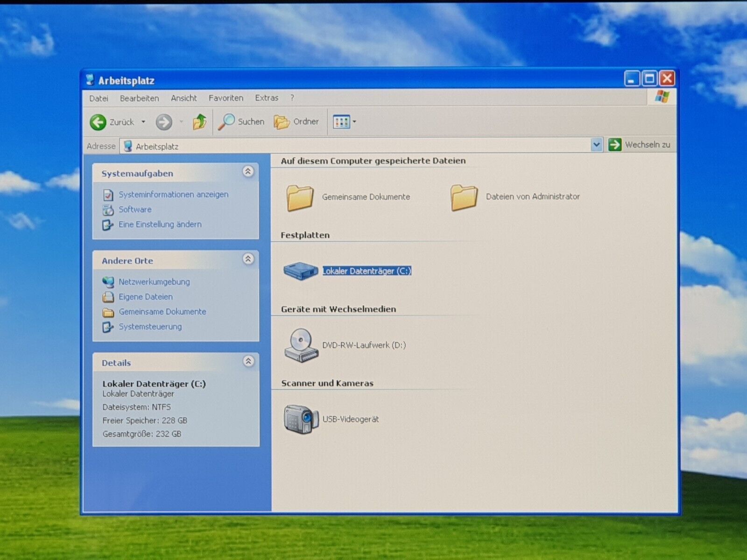Open the Bearbeiten menu
747x560 pixels.
139,98
